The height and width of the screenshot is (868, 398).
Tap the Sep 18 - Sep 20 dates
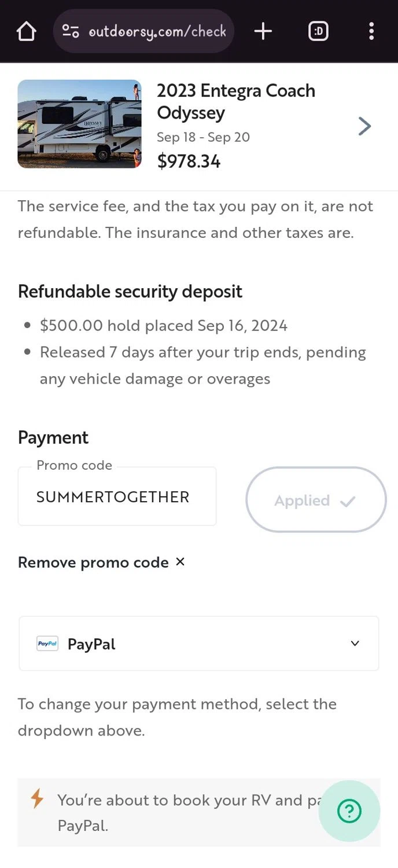pyautogui.click(x=203, y=137)
